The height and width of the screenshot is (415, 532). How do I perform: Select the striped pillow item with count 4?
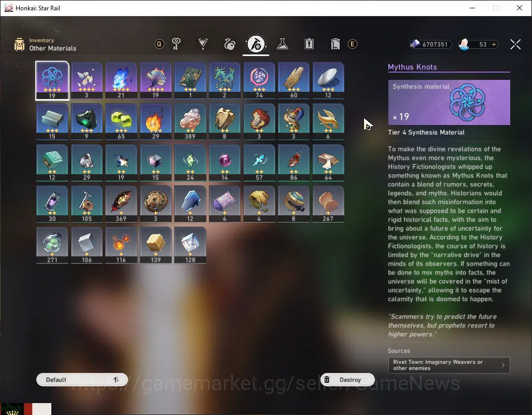225,204
